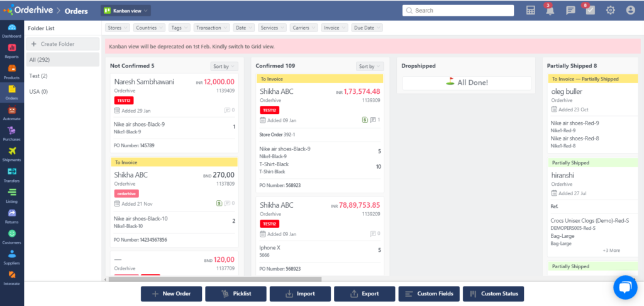Click the +3 More items link

click(x=611, y=250)
